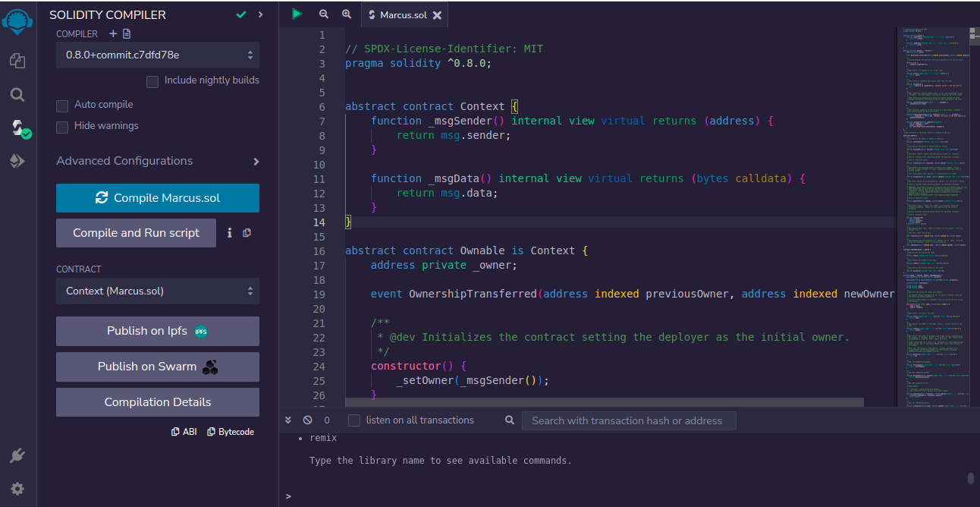Click the Compilation Details button
This screenshot has height=507, width=980.
(x=158, y=402)
